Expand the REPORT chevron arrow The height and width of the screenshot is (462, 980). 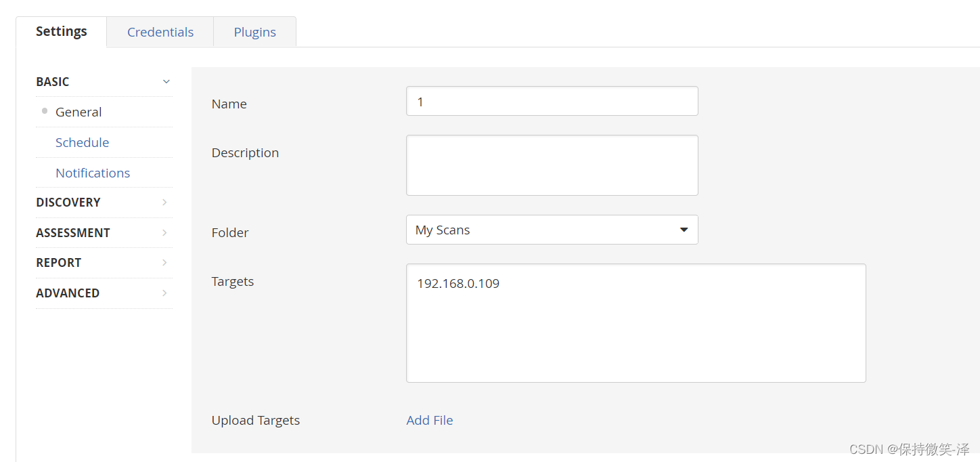click(164, 263)
